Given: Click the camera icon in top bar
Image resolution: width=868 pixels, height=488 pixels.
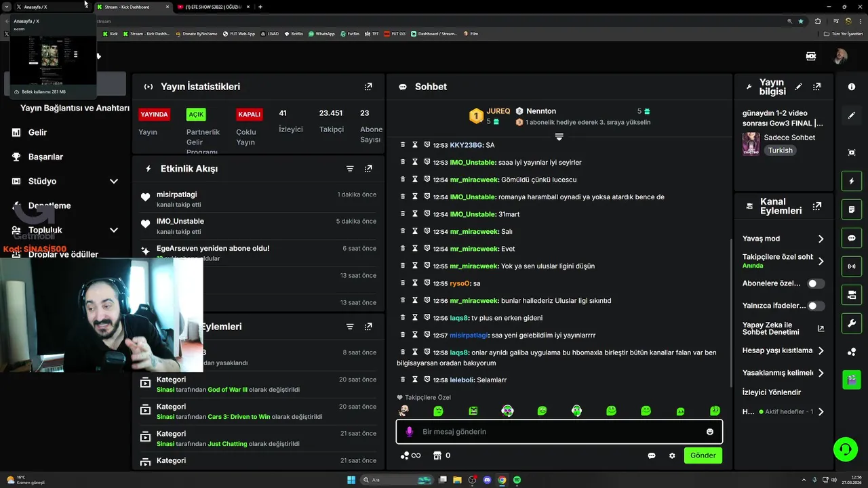Looking at the screenshot, I should (x=811, y=56).
